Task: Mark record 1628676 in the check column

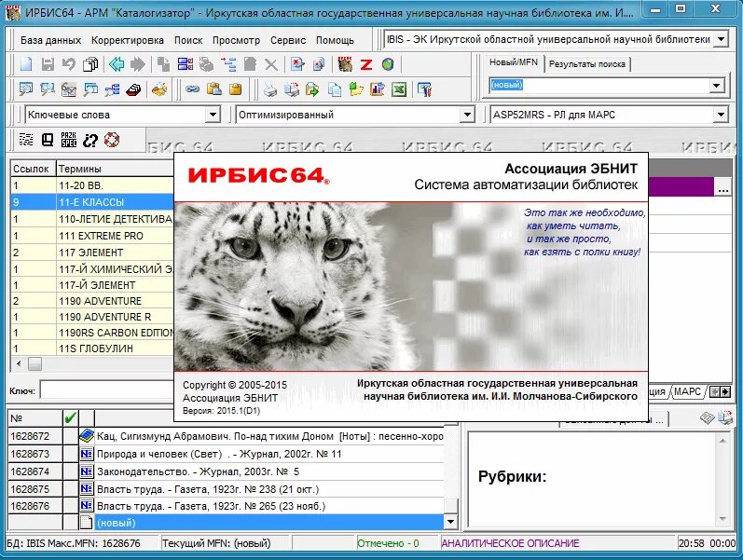Action: coord(71,506)
